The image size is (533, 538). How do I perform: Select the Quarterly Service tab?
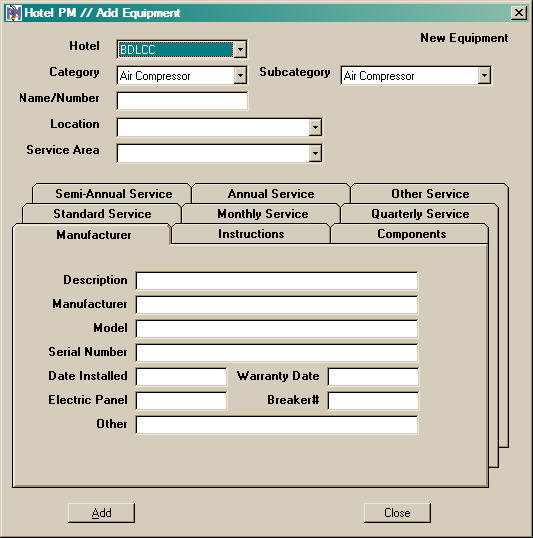[x=420, y=214]
